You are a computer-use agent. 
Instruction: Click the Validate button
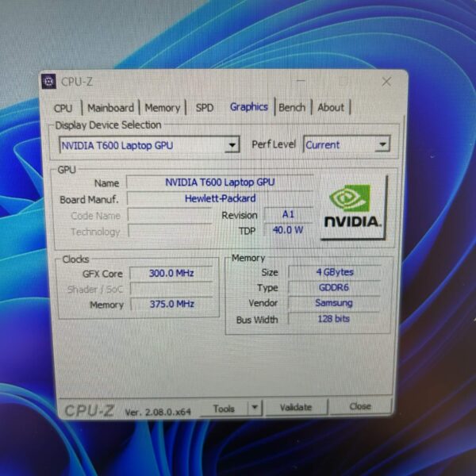[x=296, y=407]
